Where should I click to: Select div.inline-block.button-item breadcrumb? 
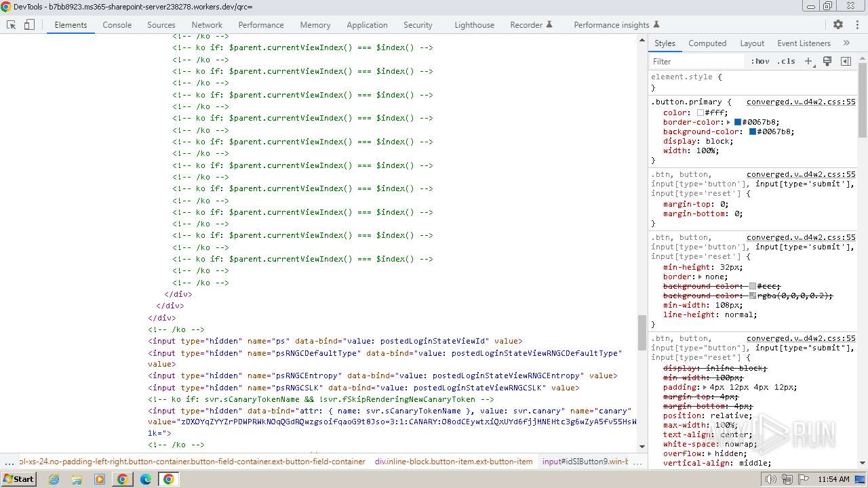point(454,462)
